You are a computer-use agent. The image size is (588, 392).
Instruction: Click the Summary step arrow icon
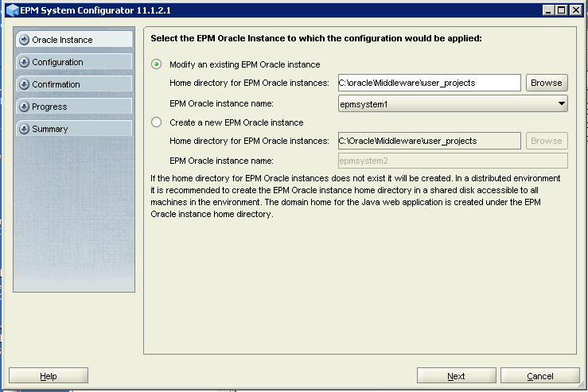click(x=24, y=129)
